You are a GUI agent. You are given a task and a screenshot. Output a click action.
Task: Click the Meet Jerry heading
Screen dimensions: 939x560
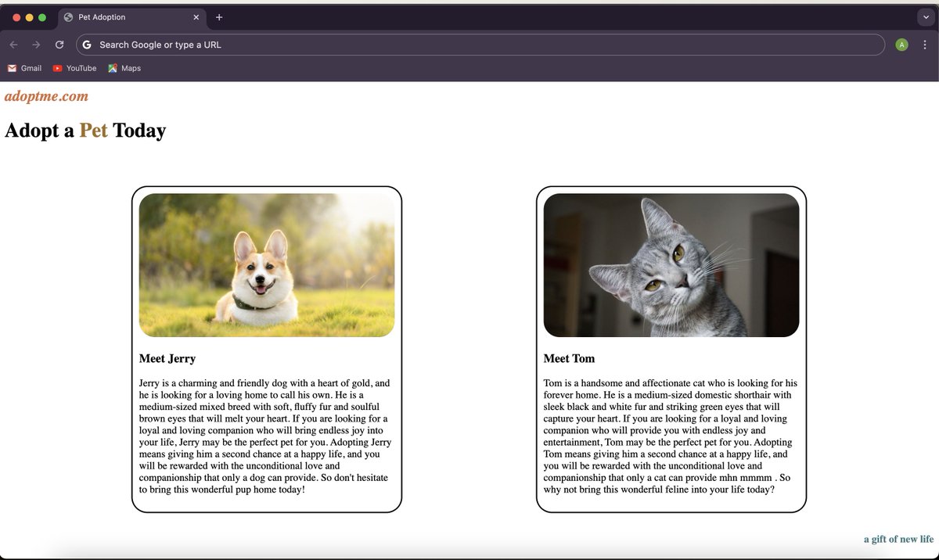click(167, 358)
